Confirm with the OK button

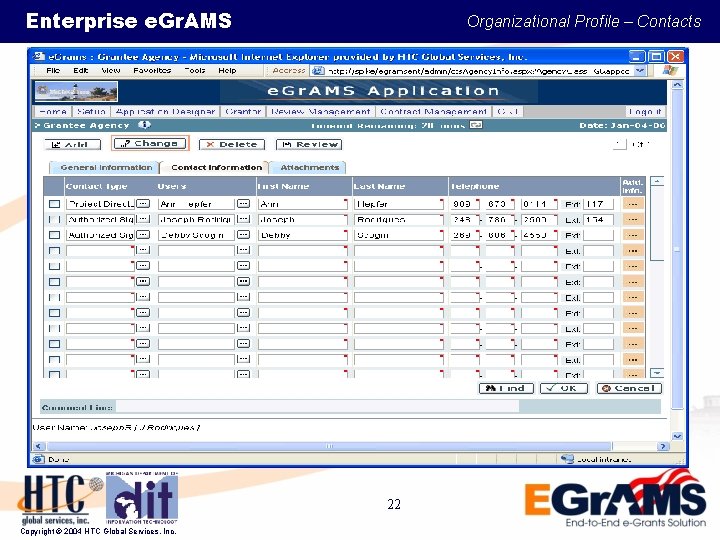(564, 388)
